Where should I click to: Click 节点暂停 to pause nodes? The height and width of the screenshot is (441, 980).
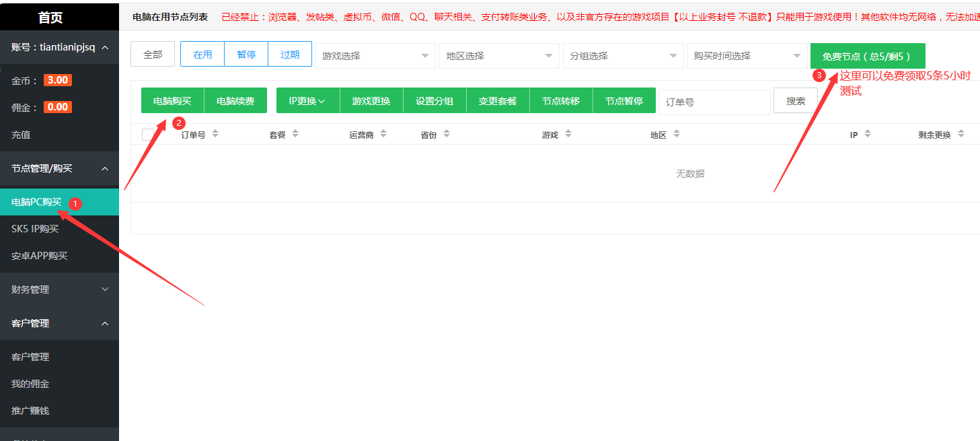[x=624, y=99]
